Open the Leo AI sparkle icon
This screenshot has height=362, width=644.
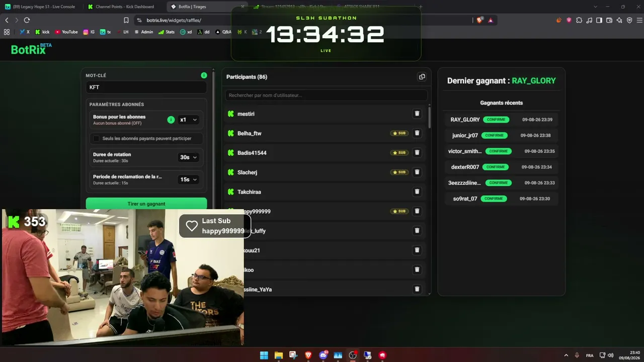click(x=619, y=20)
